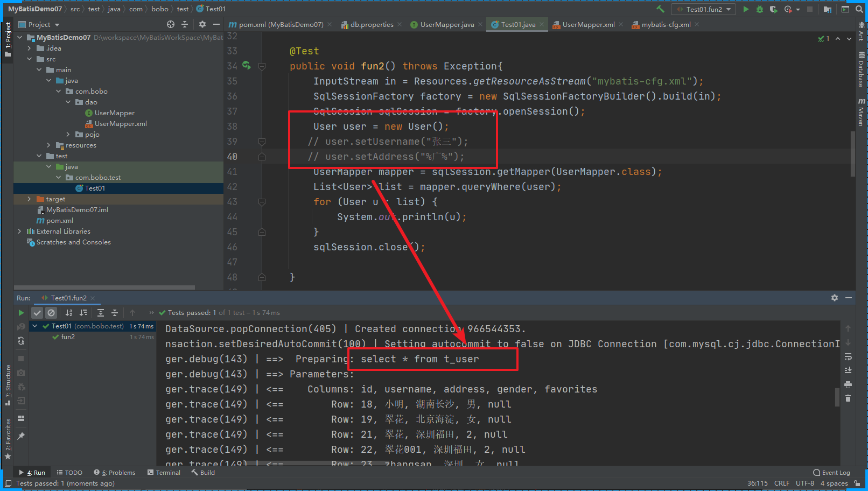Expand the .idea folder
The image size is (868, 491).
(30, 48)
